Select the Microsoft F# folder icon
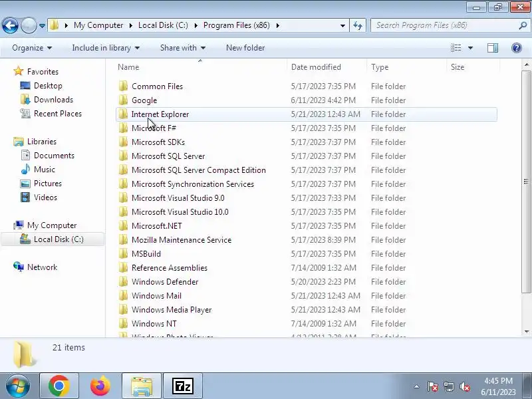 pyautogui.click(x=123, y=128)
